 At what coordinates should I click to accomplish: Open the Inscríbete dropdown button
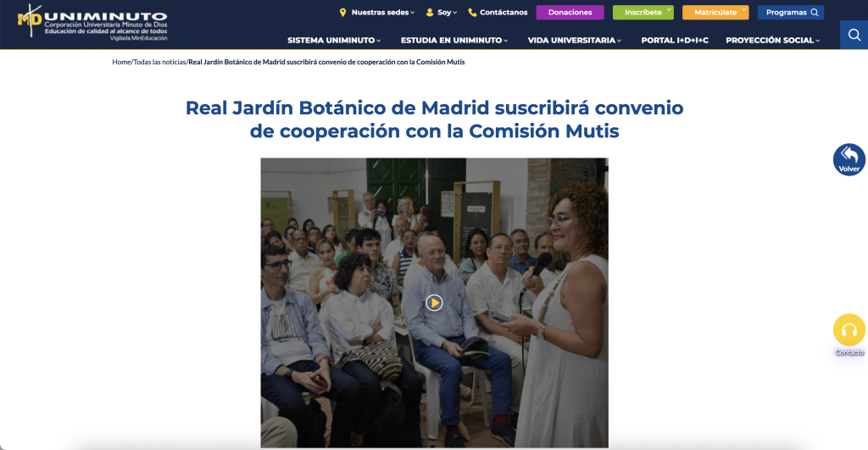point(643,12)
